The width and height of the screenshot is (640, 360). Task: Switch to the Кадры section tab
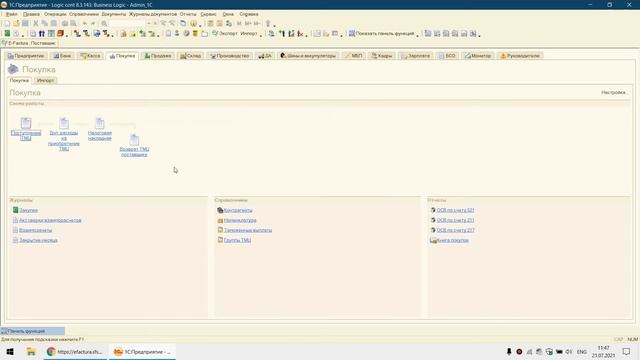click(x=381, y=56)
